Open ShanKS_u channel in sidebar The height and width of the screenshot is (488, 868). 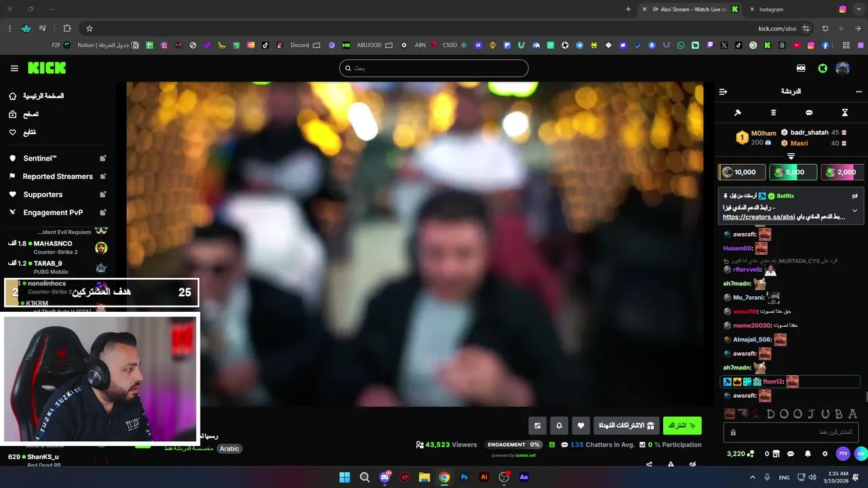(x=58, y=460)
